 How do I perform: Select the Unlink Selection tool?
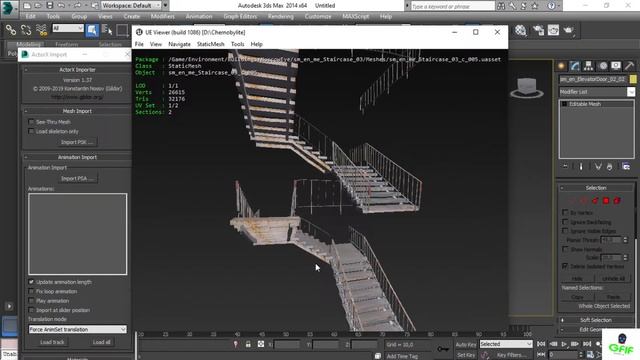point(26,30)
